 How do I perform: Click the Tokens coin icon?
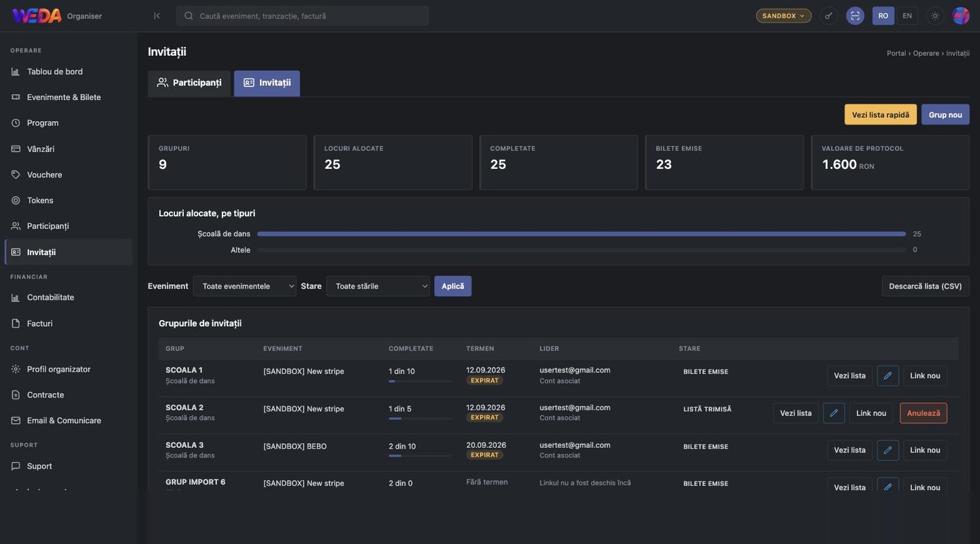(16, 201)
